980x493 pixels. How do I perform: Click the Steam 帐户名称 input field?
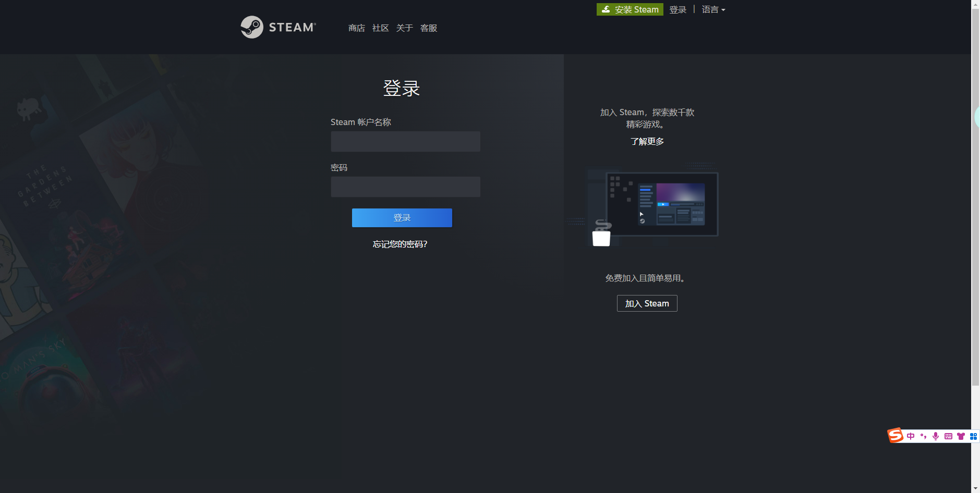[405, 141]
